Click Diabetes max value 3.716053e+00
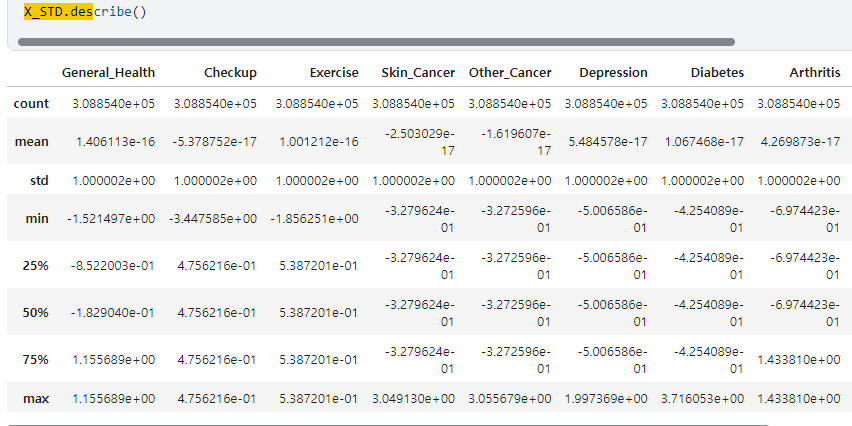Viewport: 852px width, 426px height. (x=703, y=399)
